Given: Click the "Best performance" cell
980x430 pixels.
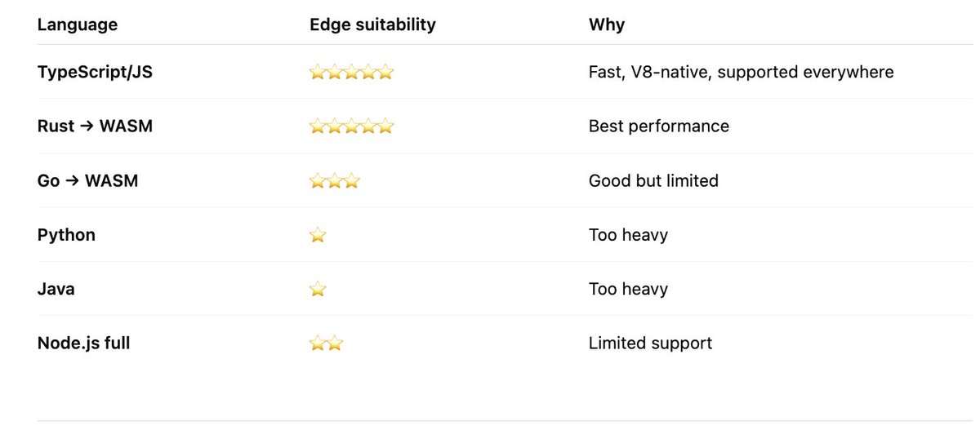Looking at the screenshot, I should [x=658, y=126].
